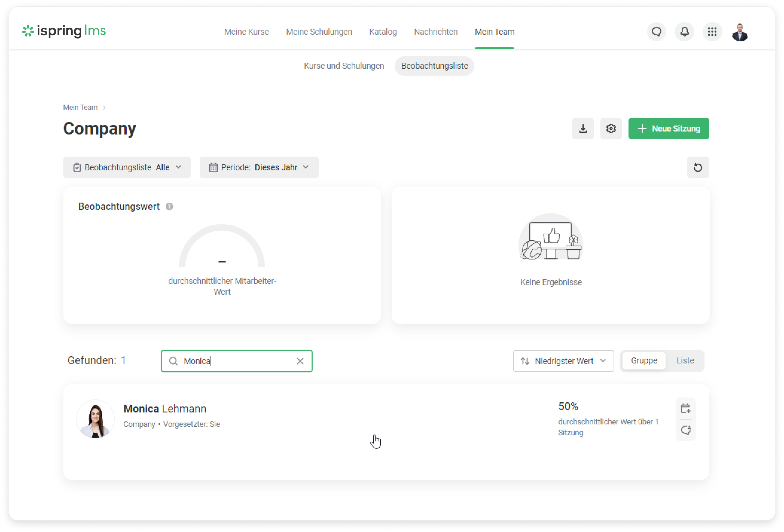Click the Mein Team breadcrumb link

coord(80,108)
